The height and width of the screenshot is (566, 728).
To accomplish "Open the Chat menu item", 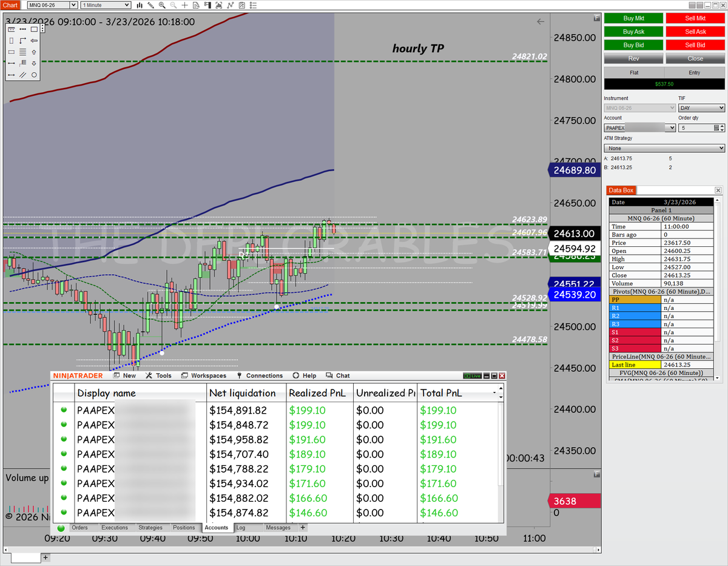I will (x=338, y=376).
